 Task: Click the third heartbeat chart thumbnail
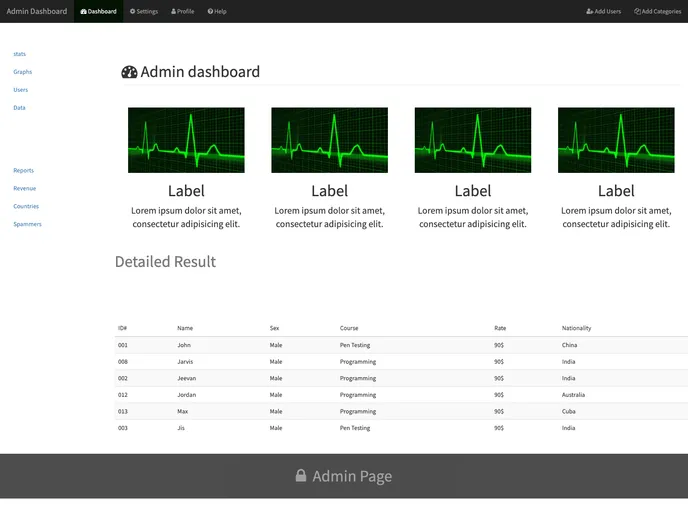(473, 140)
